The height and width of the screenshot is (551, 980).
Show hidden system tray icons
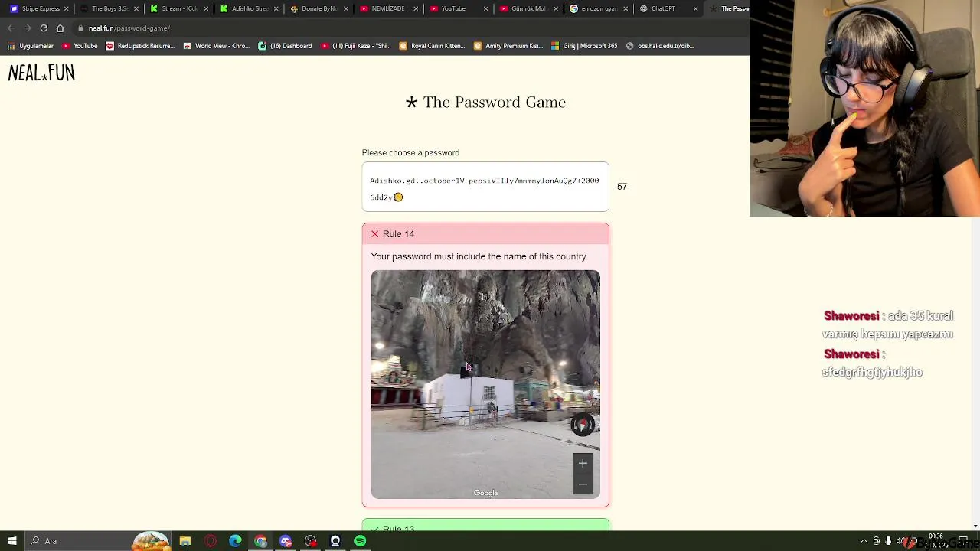click(x=864, y=541)
